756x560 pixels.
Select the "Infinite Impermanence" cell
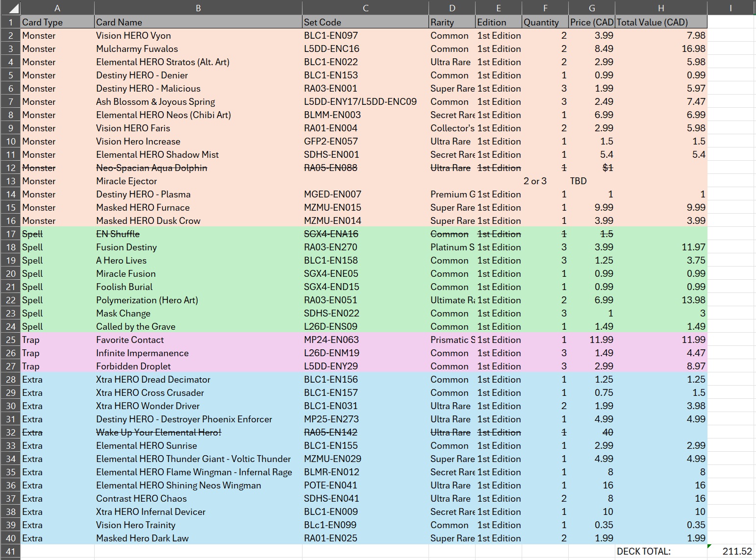pyautogui.click(x=198, y=353)
